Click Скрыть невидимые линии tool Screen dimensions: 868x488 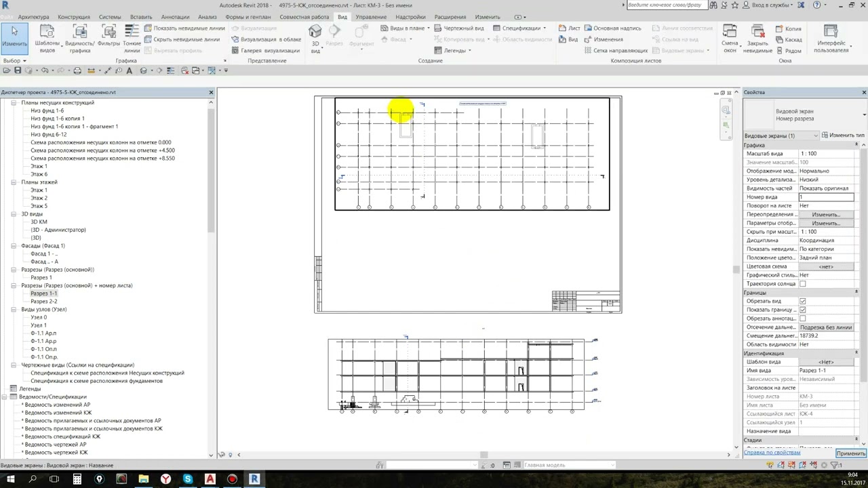click(x=182, y=39)
